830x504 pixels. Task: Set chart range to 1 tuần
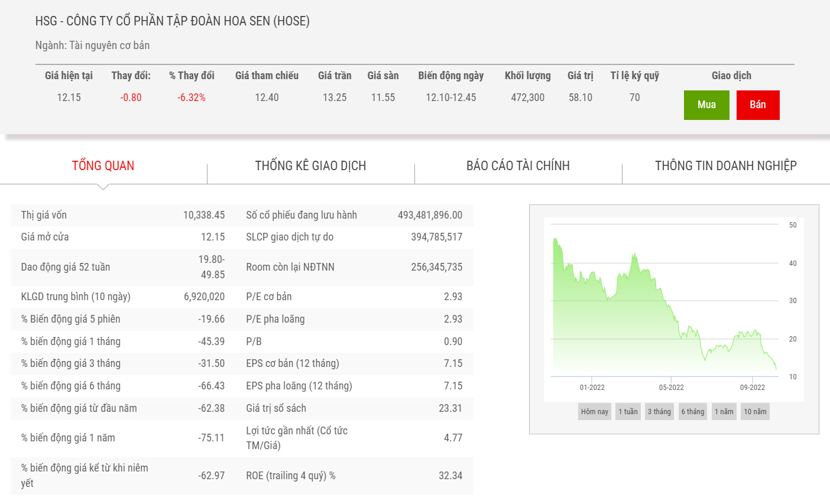coord(628,412)
